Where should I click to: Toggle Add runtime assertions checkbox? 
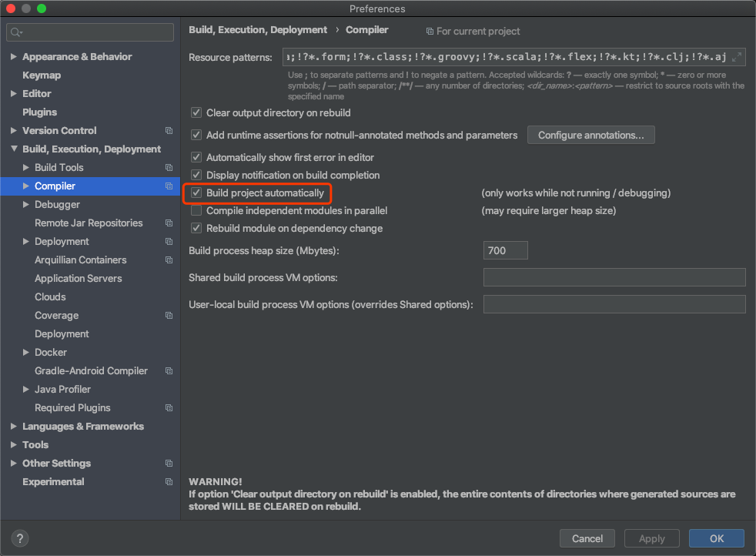point(196,135)
